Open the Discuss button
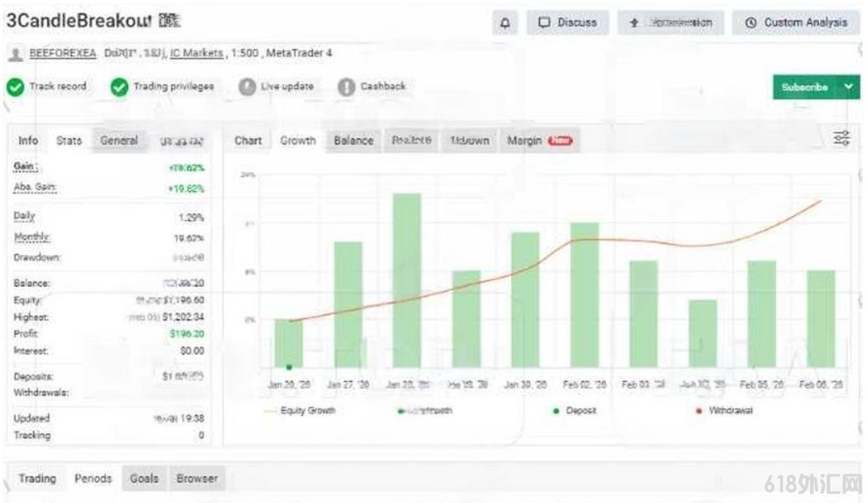Image resolution: width=868 pixels, height=503 pixels. pyautogui.click(x=568, y=23)
